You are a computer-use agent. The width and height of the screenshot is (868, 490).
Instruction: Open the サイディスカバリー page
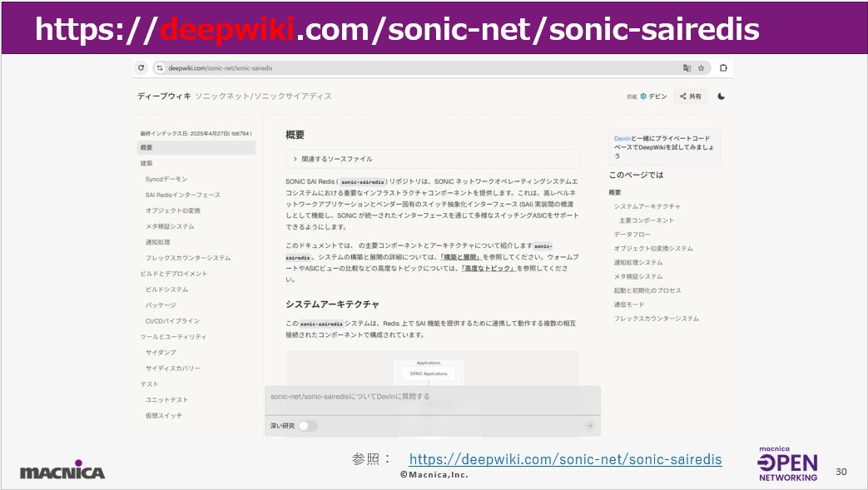[173, 369]
